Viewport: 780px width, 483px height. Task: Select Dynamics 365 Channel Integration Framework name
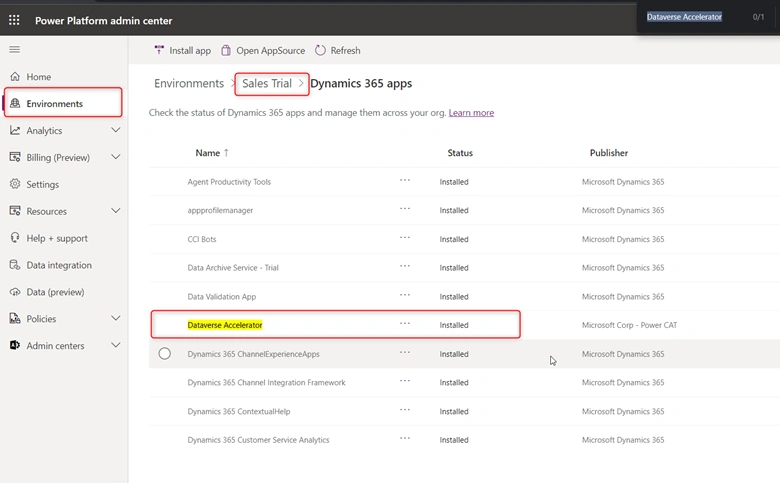(x=266, y=383)
